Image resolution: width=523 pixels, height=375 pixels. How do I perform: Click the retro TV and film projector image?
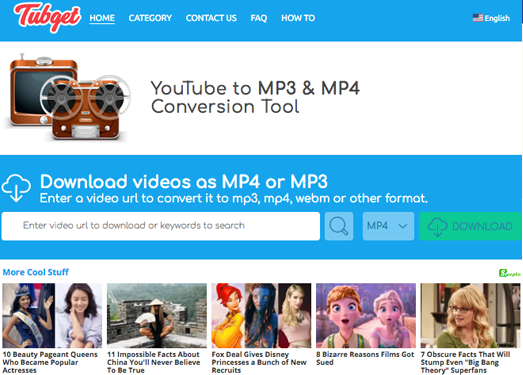point(68,97)
